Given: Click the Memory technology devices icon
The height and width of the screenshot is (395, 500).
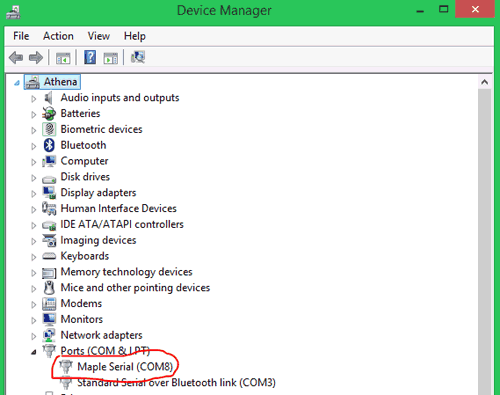Looking at the screenshot, I should pos(49,273).
